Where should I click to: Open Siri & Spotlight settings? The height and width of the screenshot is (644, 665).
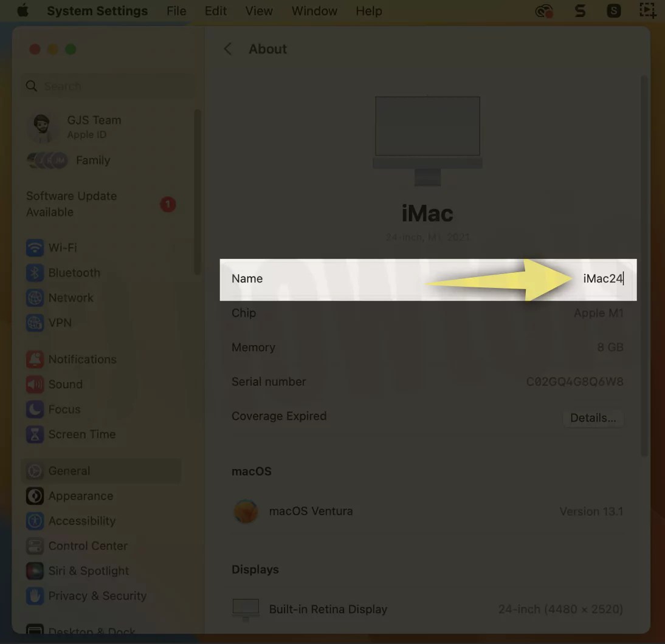tap(35, 570)
